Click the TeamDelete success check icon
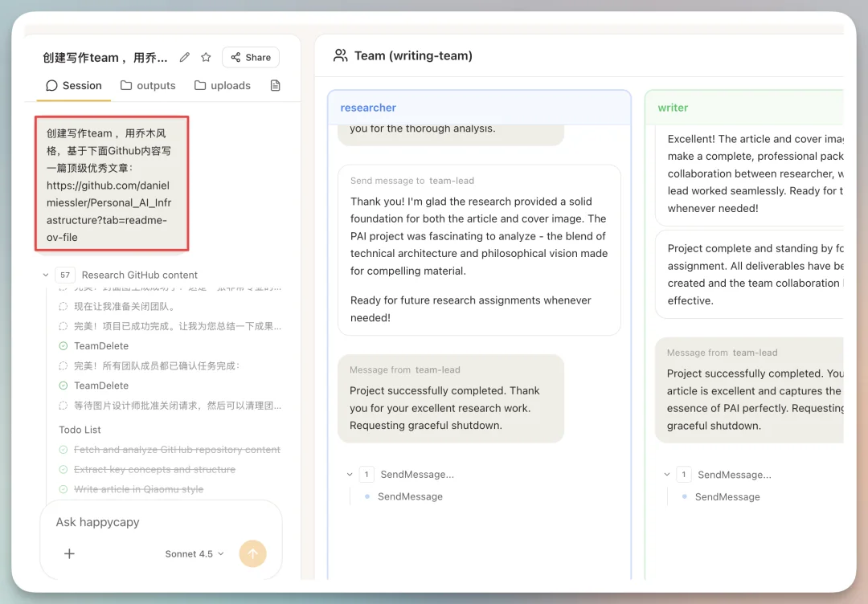Viewport: 868px width, 604px height. click(64, 345)
